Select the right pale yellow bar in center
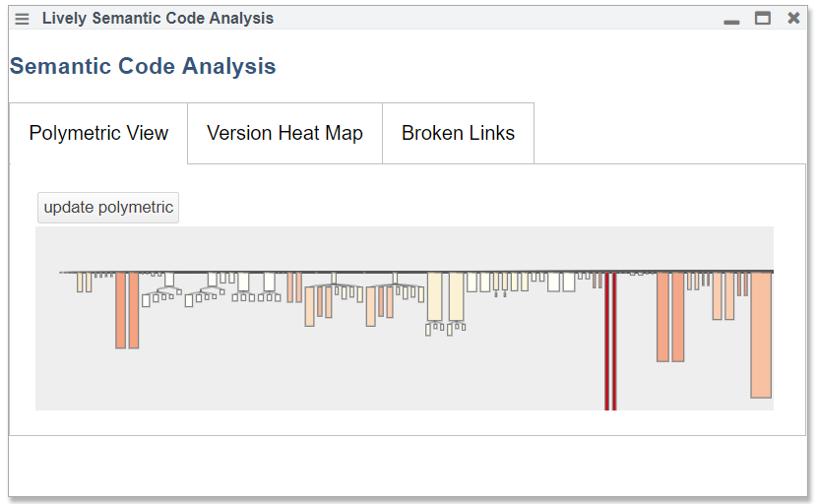The width and height of the screenshot is (818, 504). pyautogui.click(x=456, y=296)
